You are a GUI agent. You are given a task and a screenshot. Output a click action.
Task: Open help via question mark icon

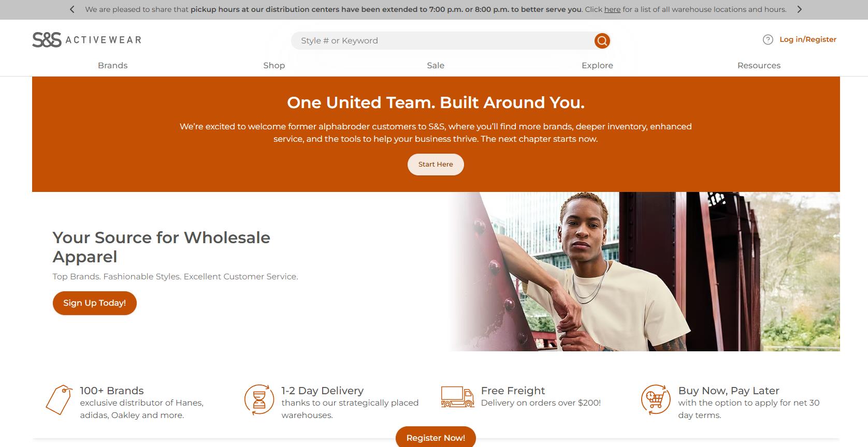[768, 39]
